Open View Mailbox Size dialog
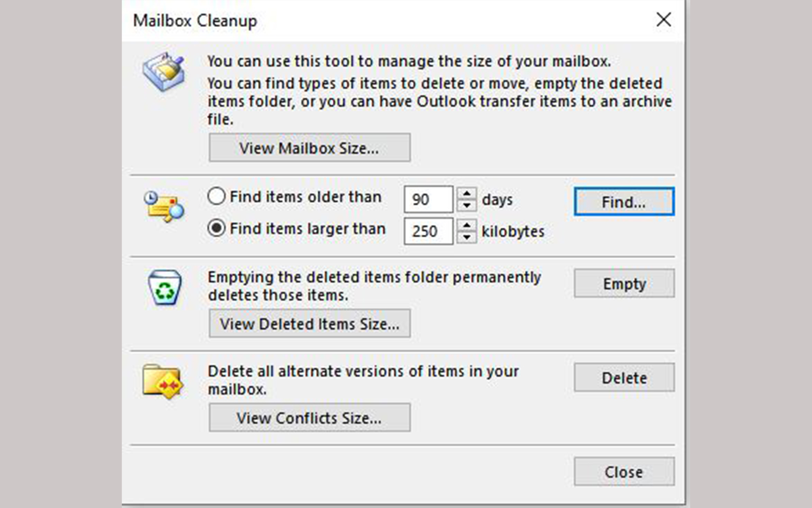 coord(309,148)
